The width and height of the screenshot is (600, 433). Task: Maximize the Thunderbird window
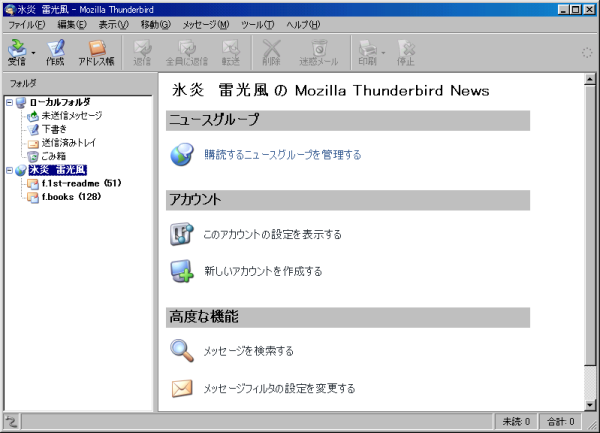point(576,10)
